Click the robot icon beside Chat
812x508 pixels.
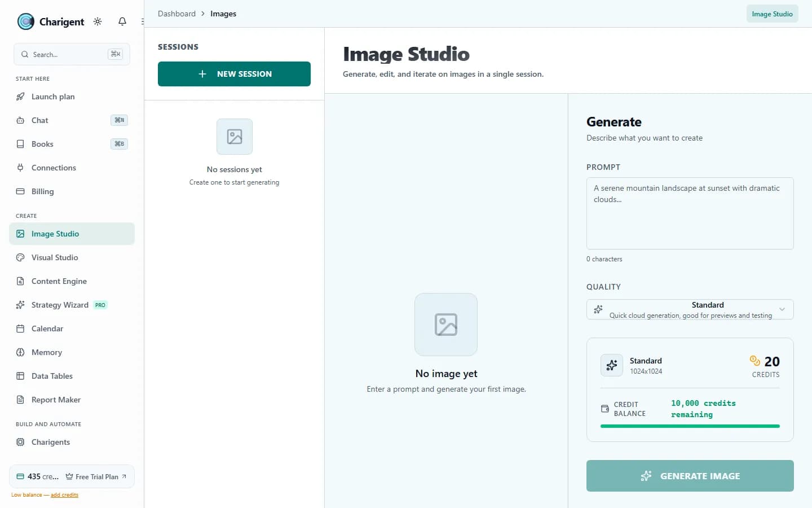point(20,120)
